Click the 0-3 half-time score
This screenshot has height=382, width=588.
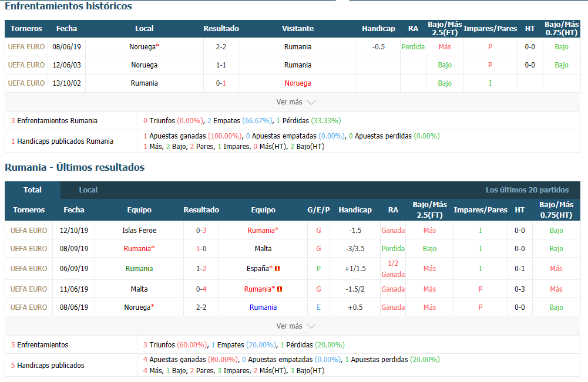click(x=519, y=289)
